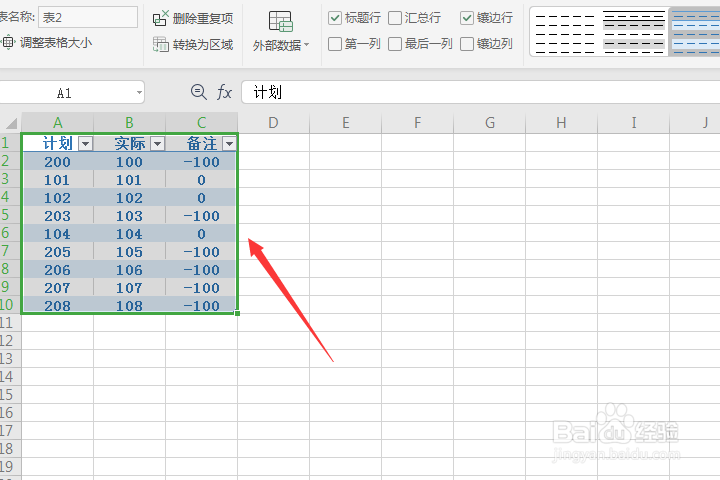Open the External Data (外部数据) table icon

pos(281,21)
